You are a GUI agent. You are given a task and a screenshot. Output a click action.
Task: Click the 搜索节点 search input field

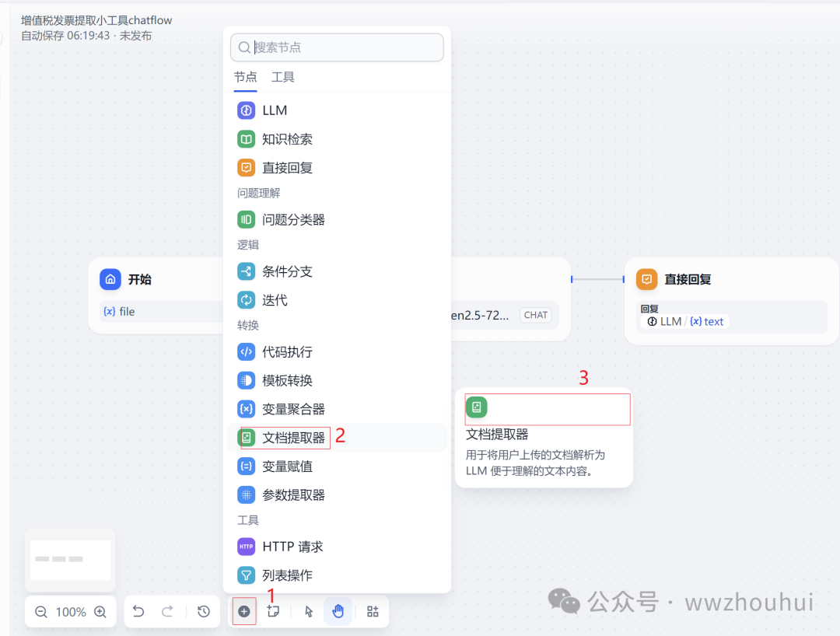coord(337,47)
